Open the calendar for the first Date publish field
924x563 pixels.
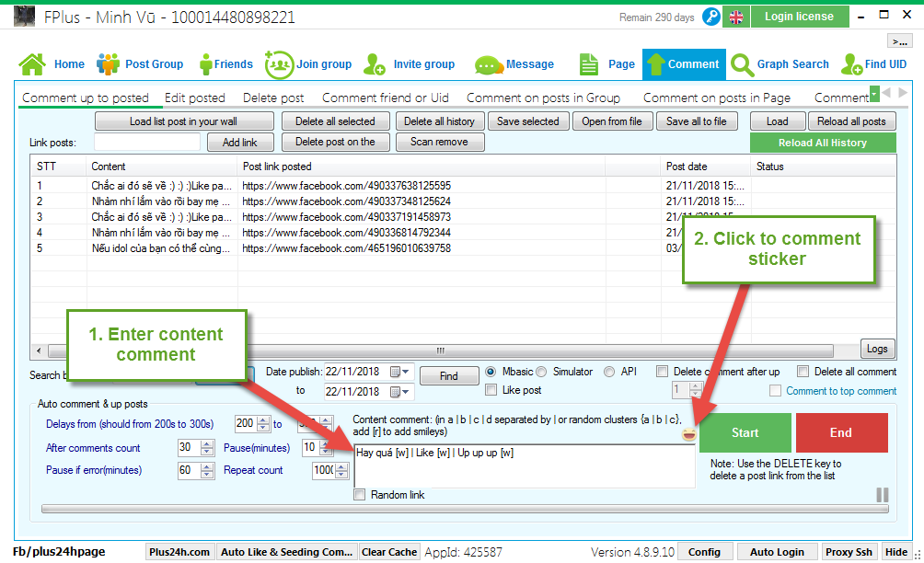[x=399, y=372]
